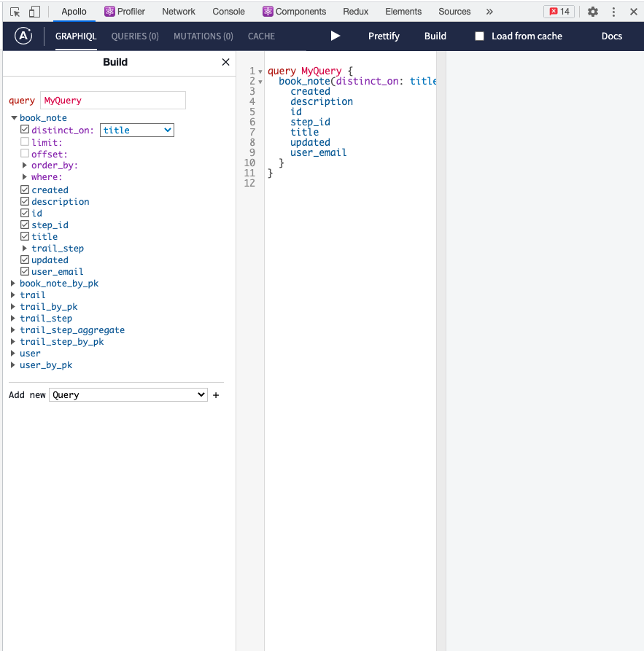Click the inspect element cursor icon
This screenshot has width=644, height=651.
click(15, 12)
